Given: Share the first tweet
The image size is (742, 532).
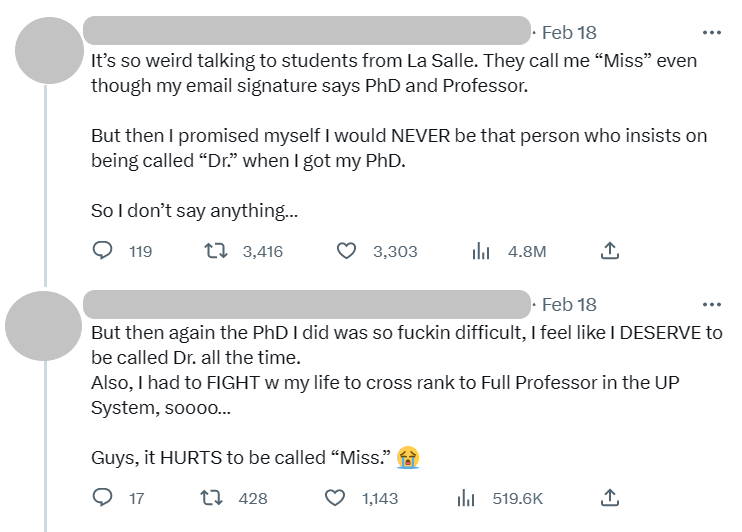Looking at the screenshot, I should point(610,250).
